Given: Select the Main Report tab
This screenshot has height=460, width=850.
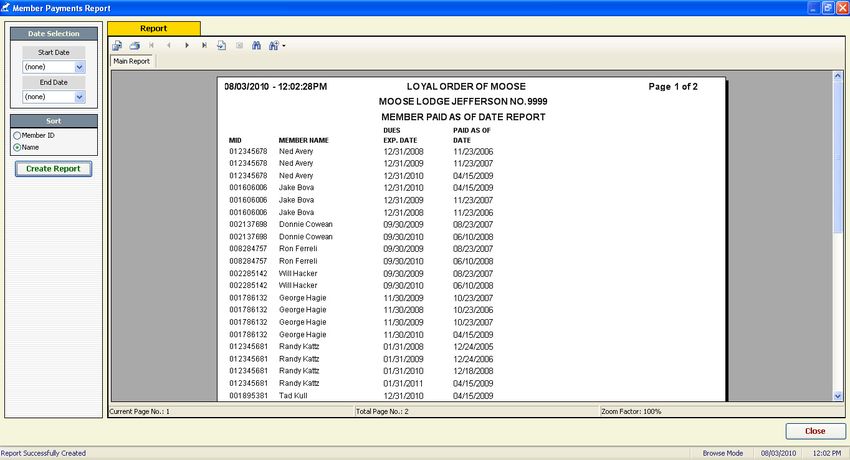Looking at the screenshot, I should tap(132, 61).
